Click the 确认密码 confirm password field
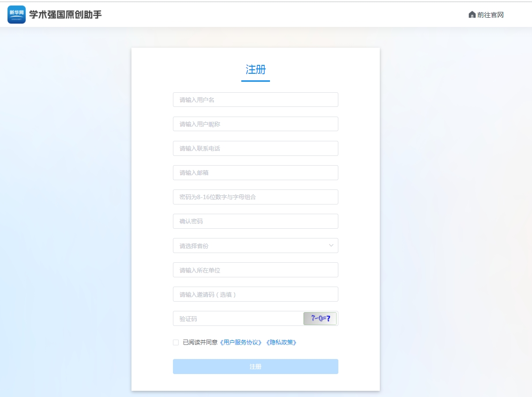This screenshot has width=532, height=397. coord(255,221)
